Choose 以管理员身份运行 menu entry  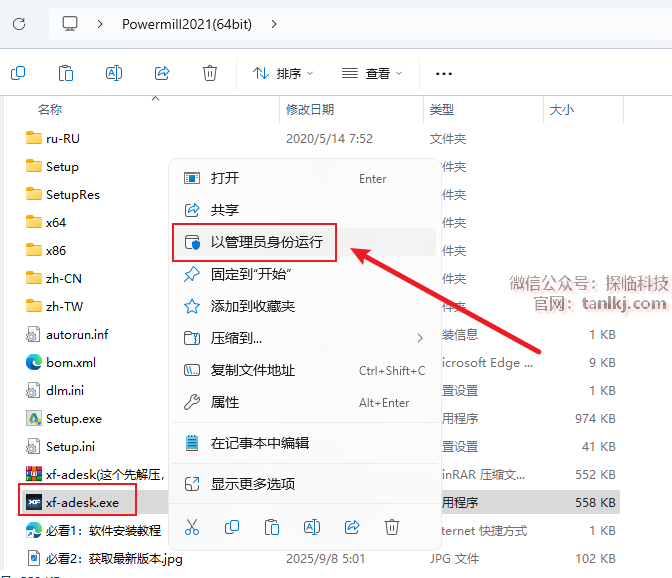tap(305, 242)
